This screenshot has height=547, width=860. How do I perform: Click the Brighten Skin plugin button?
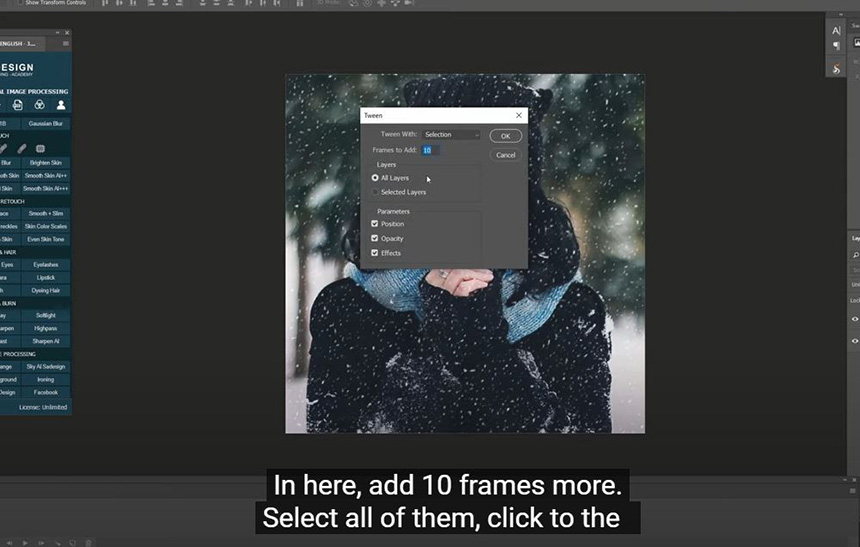click(x=46, y=162)
